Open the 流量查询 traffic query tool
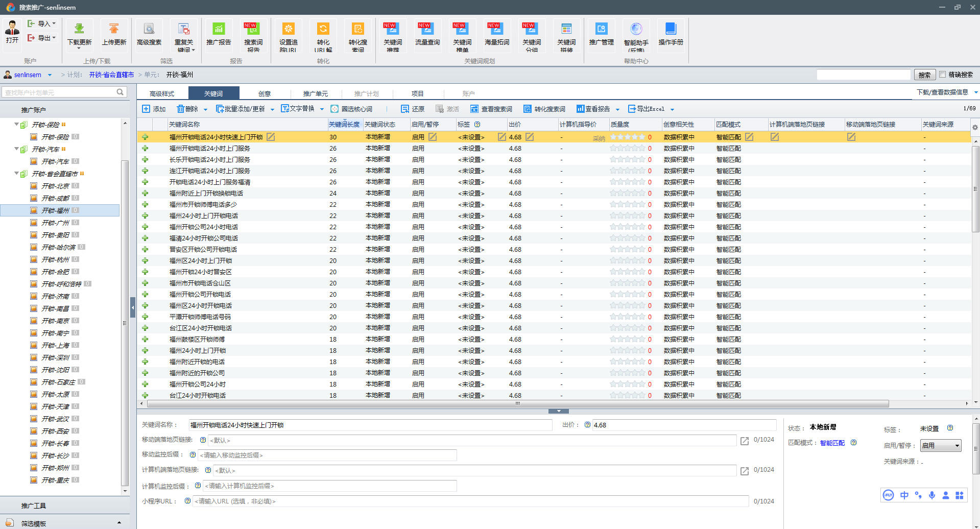This screenshot has height=529, width=980. click(427, 30)
